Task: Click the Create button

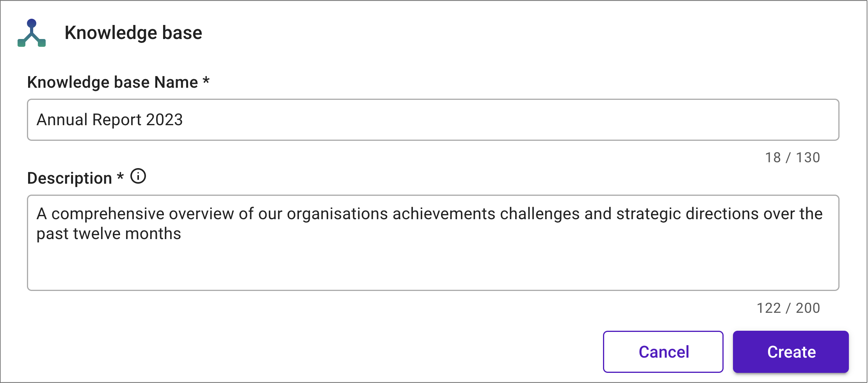Action: click(791, 352)
